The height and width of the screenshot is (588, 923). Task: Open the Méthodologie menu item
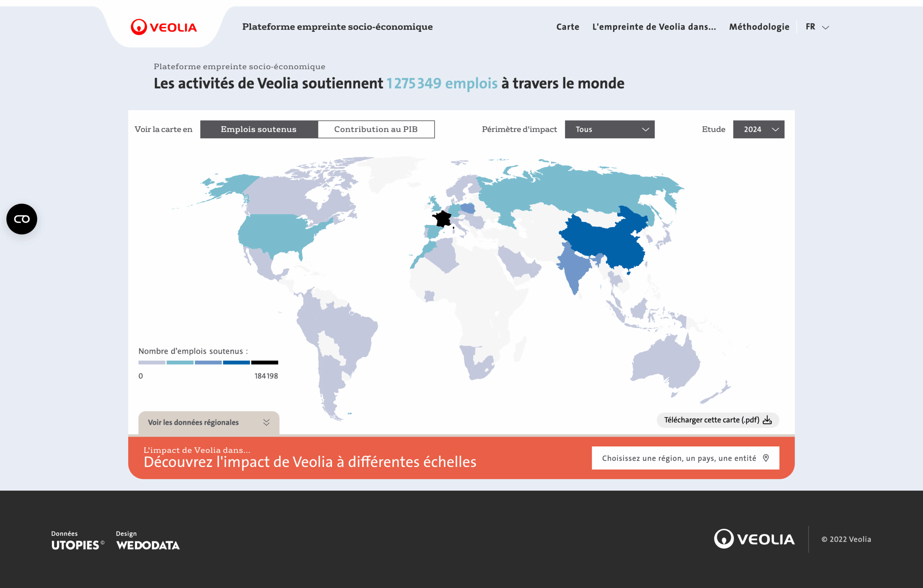tap(759, 27)
